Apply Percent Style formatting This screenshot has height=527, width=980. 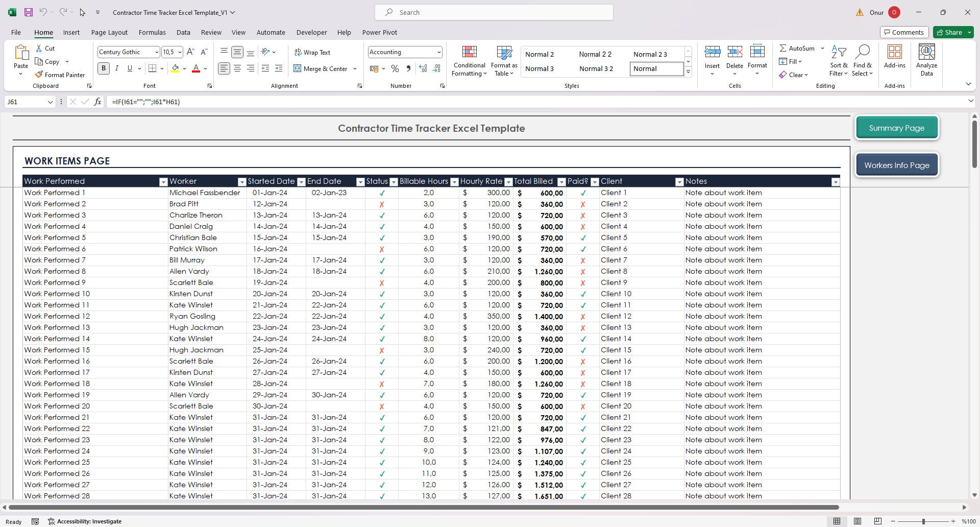pos(395,68)
